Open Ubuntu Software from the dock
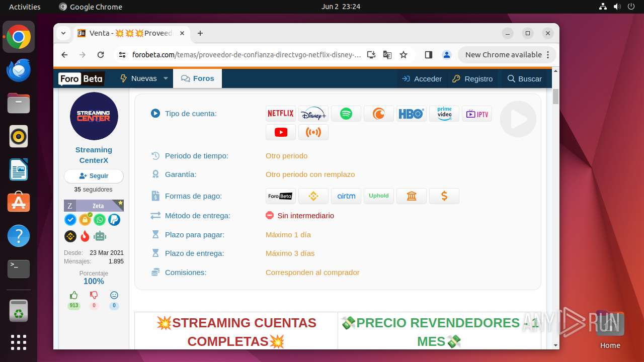 (x=19, y=203)
